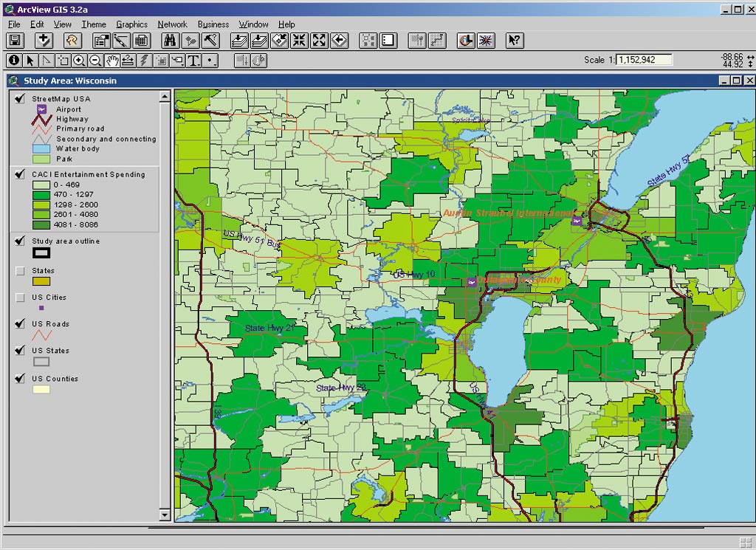
Task: Select the Draw Point tool
Action: pos(210,61)
